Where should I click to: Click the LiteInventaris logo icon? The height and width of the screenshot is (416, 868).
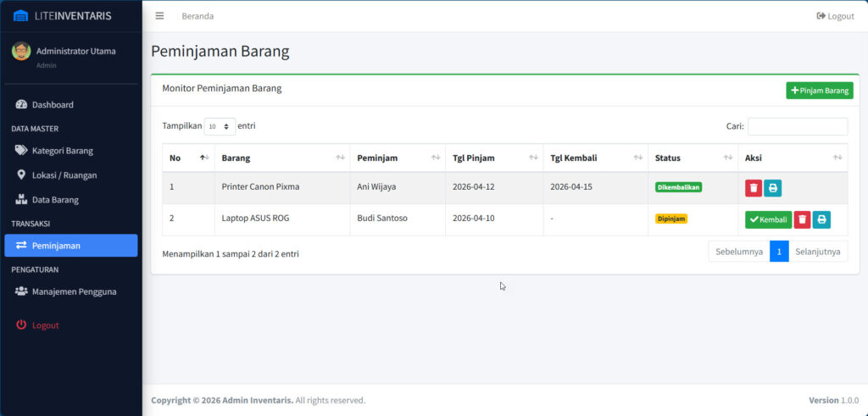(20, 16)
